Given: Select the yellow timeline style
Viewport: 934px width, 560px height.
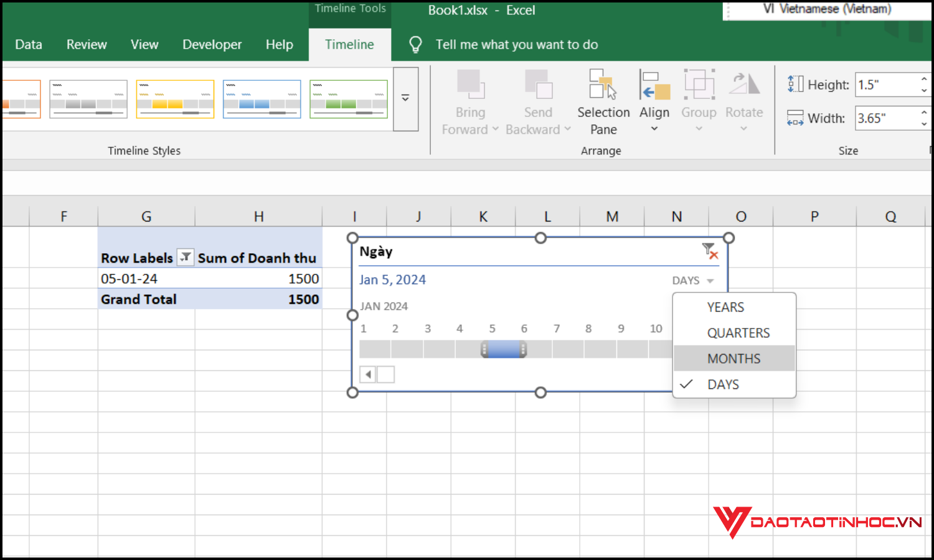Looking at the screenshot, I should [175, 98].
